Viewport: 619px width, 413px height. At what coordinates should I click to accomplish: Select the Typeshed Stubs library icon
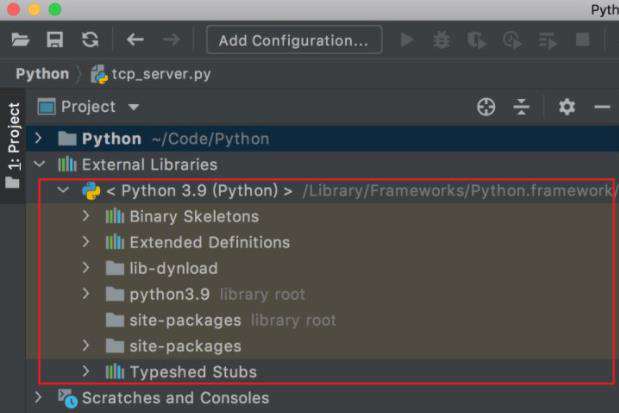pos(114,372)
